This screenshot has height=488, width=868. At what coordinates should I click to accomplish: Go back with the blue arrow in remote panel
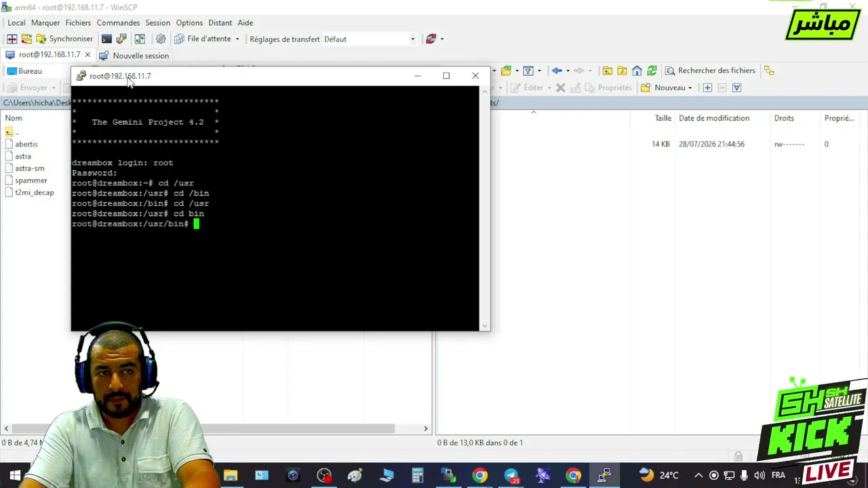[x=557, y=70]
